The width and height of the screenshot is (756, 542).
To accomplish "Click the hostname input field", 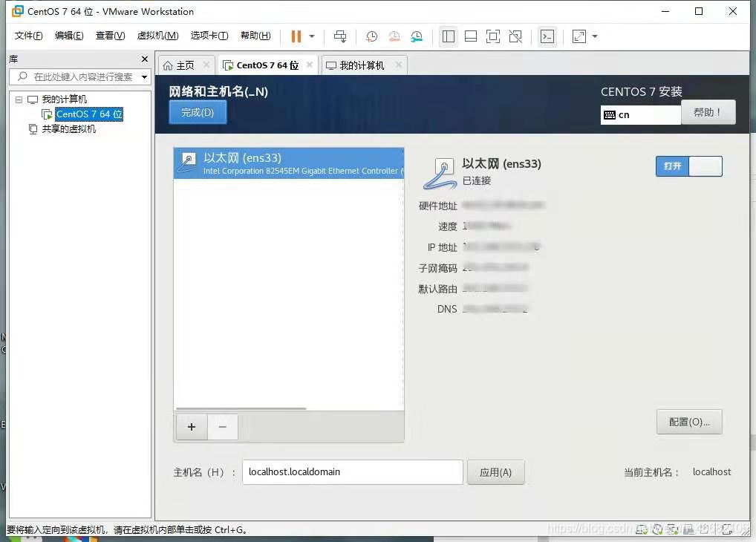I will (352, 471).
